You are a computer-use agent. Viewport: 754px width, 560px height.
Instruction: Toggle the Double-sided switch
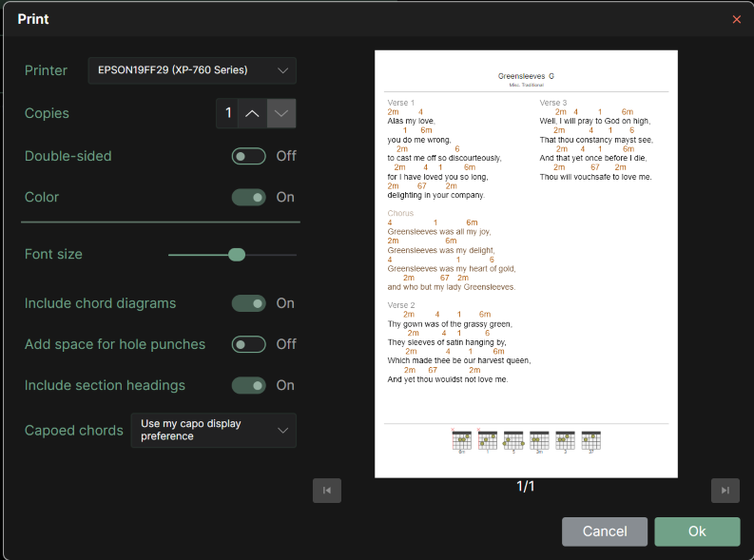pos(248,156)
